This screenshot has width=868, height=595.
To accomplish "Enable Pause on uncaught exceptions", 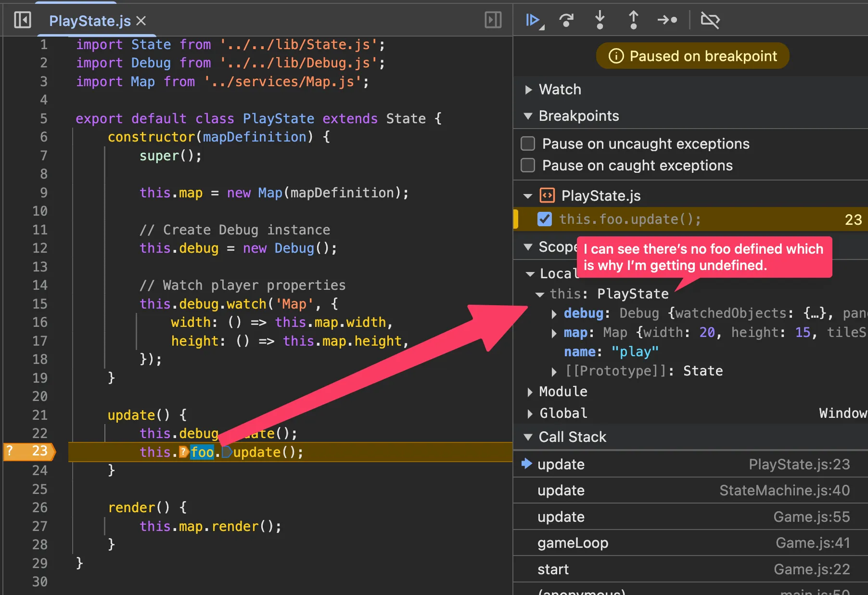I will tap(528, 143).
